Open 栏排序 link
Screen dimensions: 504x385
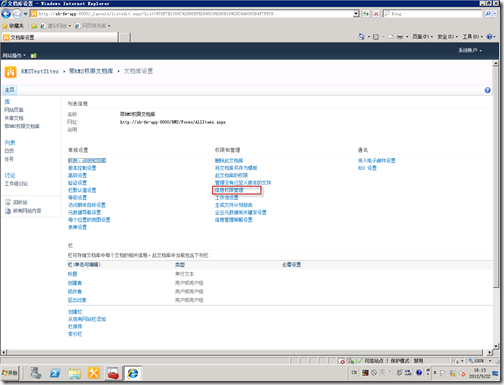tap(75, 326)
